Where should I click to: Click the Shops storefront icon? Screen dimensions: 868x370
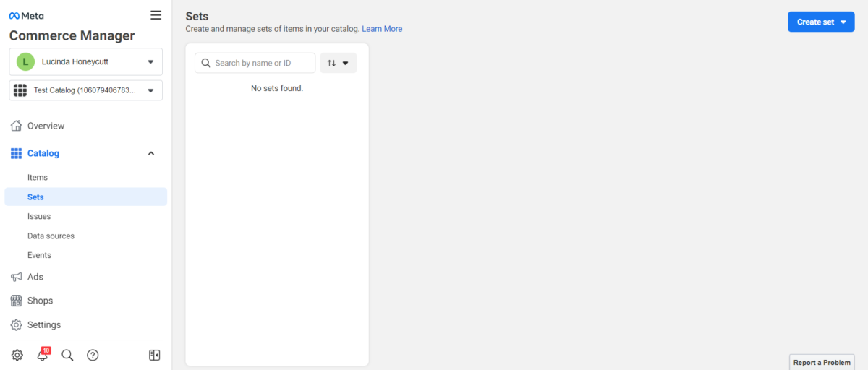point(16,301)
